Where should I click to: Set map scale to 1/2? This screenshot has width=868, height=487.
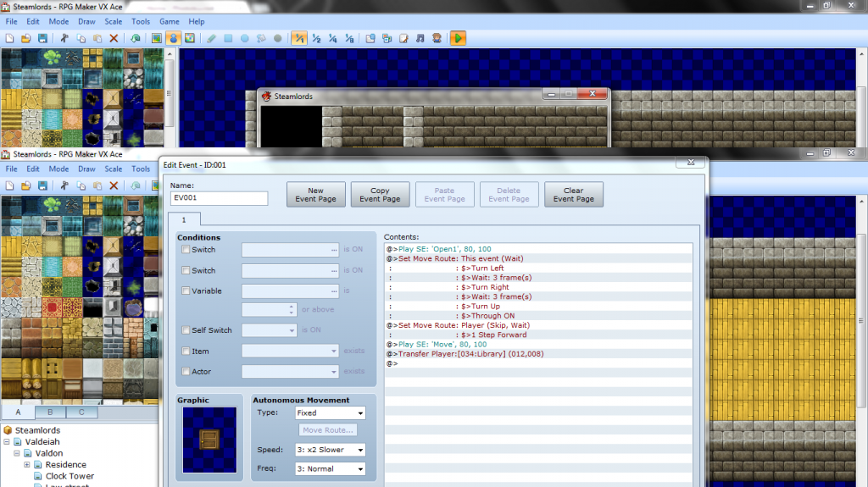(x=316, y=38)
